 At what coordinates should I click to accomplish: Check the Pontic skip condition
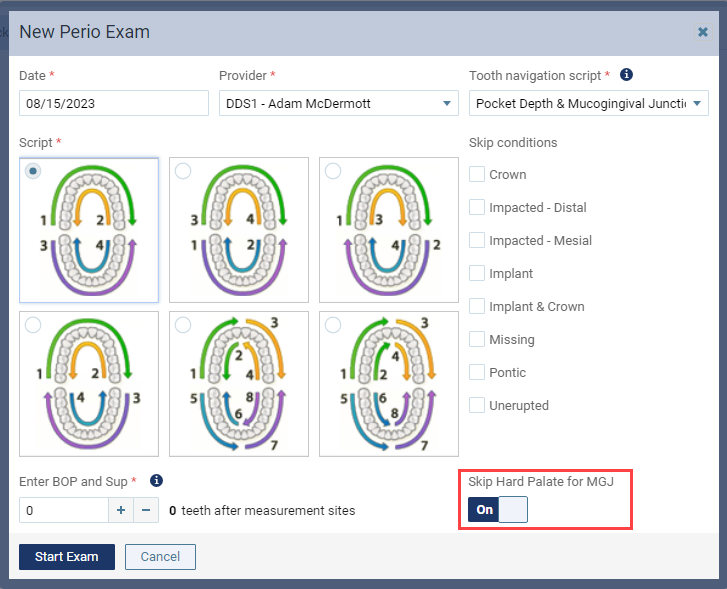point(477,372)
